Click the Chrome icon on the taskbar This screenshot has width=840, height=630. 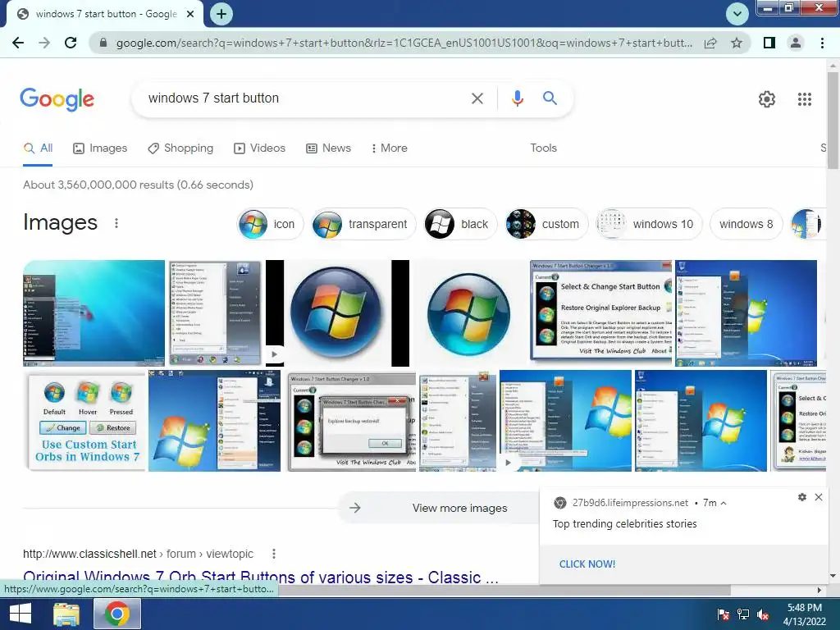(117, 614)
